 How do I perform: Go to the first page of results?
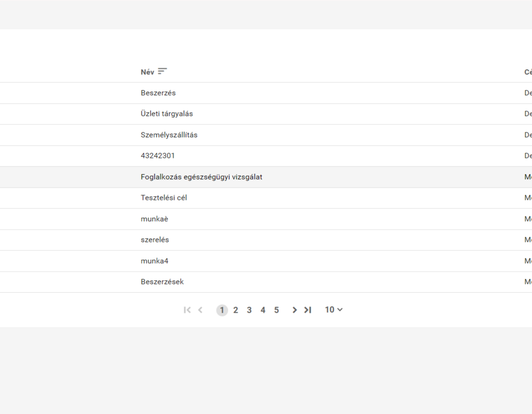coord(187,310)
